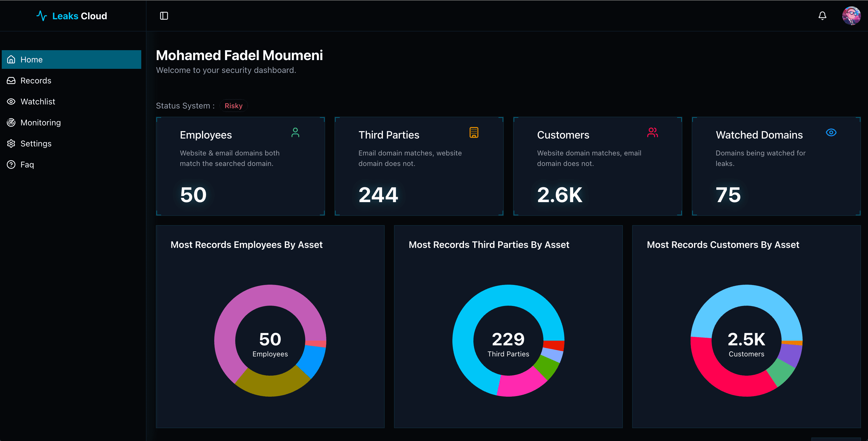Screen dimensions: 868x441
Task: Open the Records page
Action: pyautogui.click(x=35, y=80)
